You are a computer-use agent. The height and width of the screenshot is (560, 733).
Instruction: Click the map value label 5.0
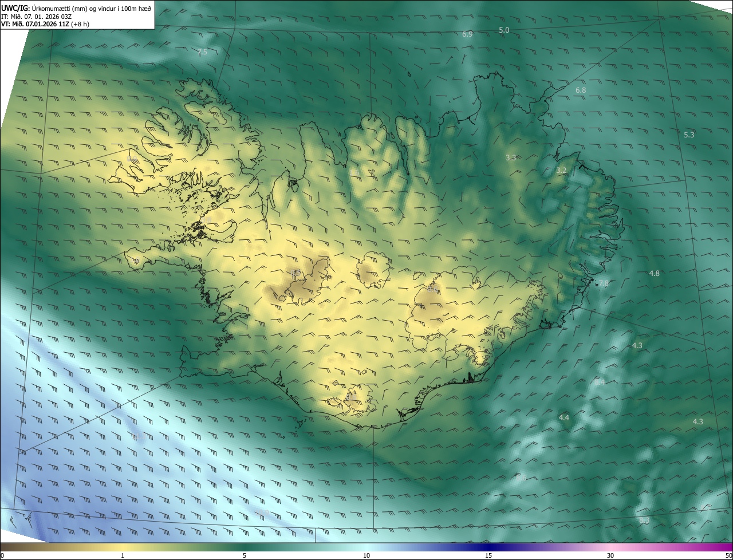pyautogui.click(x=504, y=30)
